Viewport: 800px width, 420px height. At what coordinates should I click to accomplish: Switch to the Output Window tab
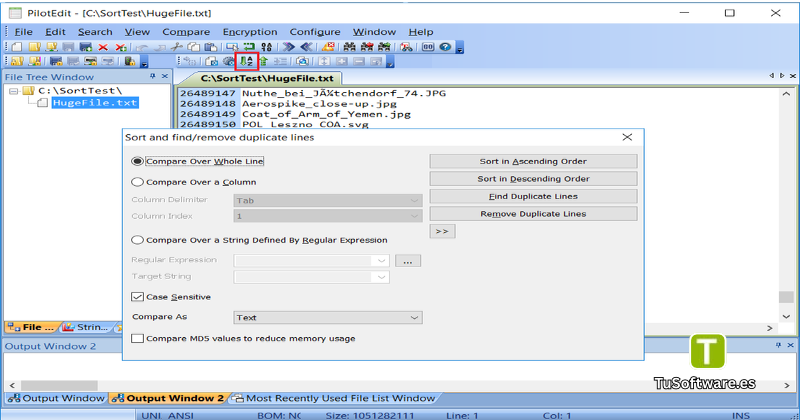[x=57, y=398]
